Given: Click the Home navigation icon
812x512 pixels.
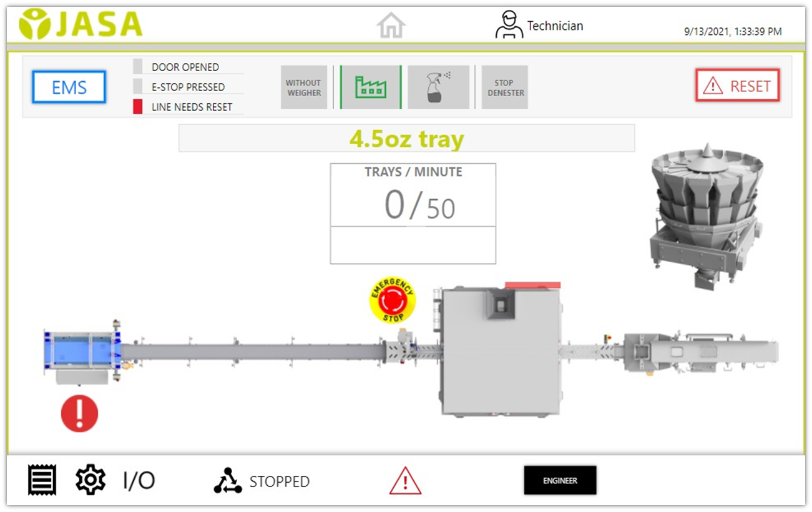Looking at the screenshot, I should click(x=391, y=23).
